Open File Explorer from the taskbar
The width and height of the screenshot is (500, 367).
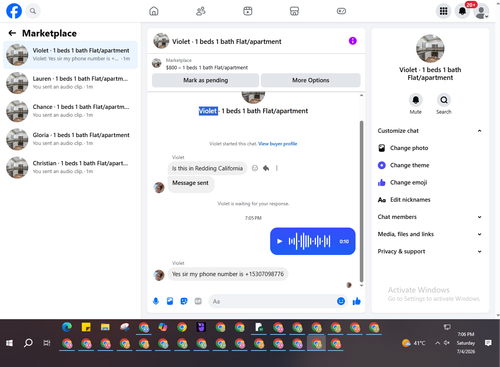[105, 327]
